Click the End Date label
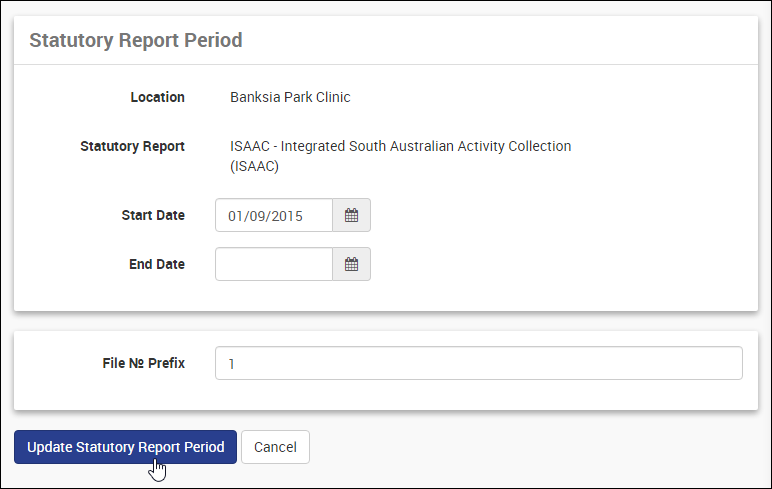The image size is (772, 489). [157, 264]
